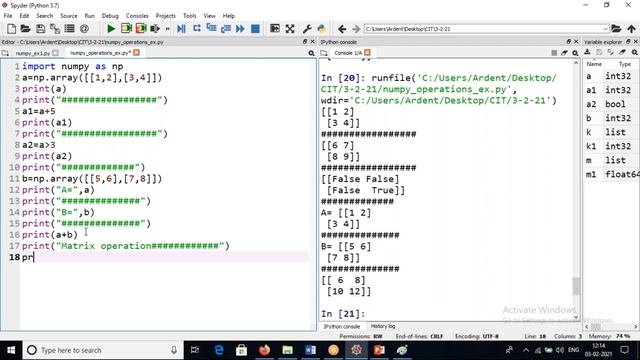
Task: Select the Console 1/A tab
Action: (x=347, y=53)
